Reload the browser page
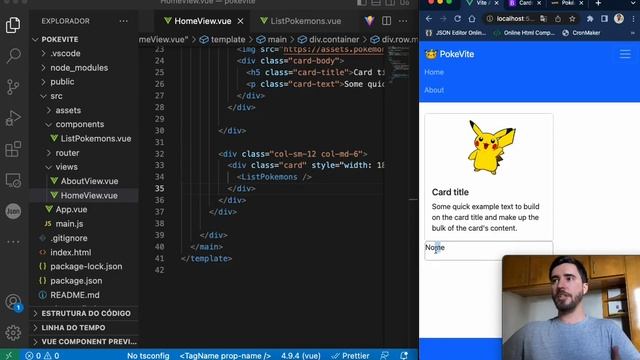This screenshot has width=640, height=360. click(x=458, y=19)
